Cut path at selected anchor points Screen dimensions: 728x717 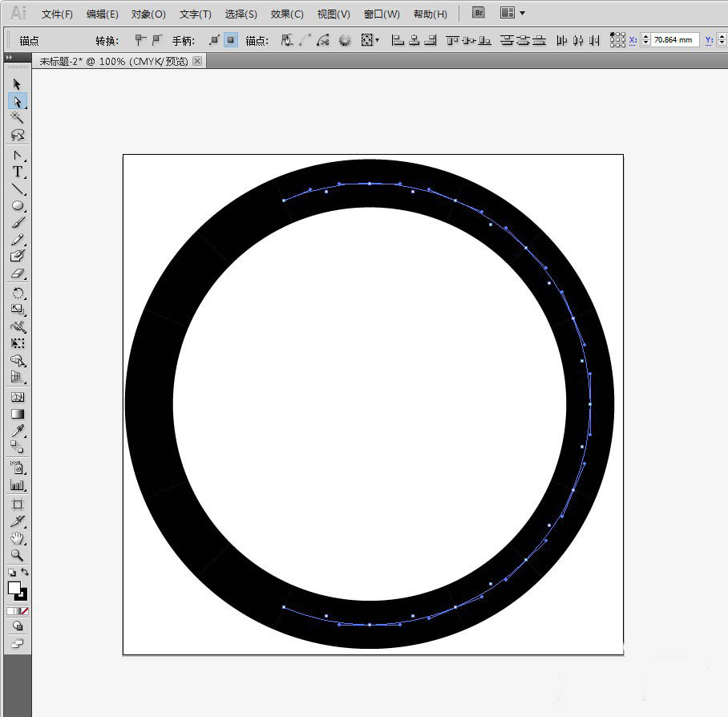323,40
